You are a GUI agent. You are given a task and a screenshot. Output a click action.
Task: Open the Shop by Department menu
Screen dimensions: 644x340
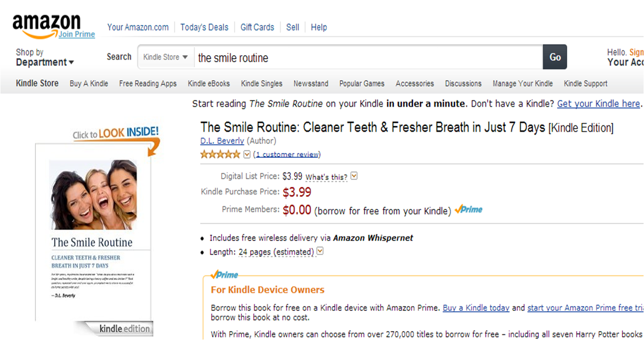point(45,57)
